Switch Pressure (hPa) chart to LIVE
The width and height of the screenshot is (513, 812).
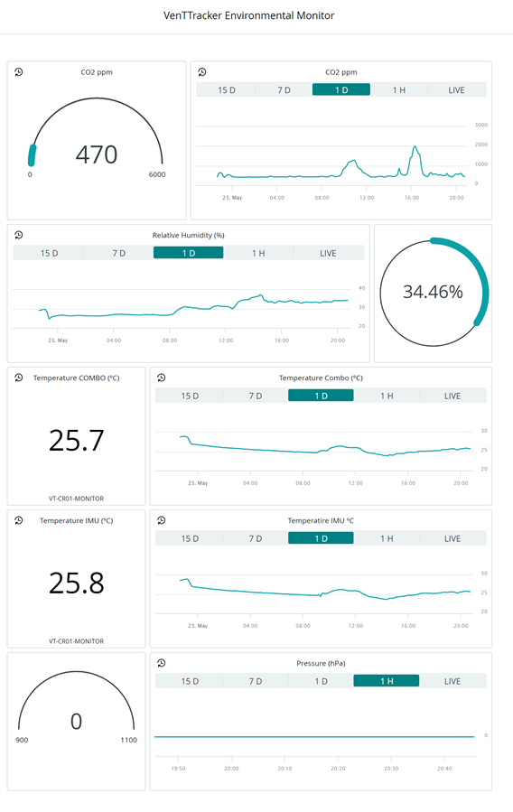click(x=452, y=681)
